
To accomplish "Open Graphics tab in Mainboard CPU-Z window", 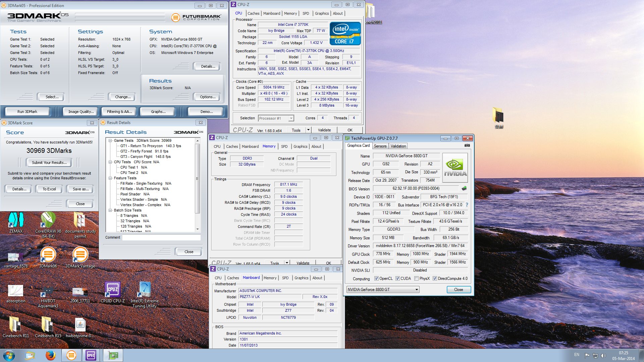I will click(301, 278).
